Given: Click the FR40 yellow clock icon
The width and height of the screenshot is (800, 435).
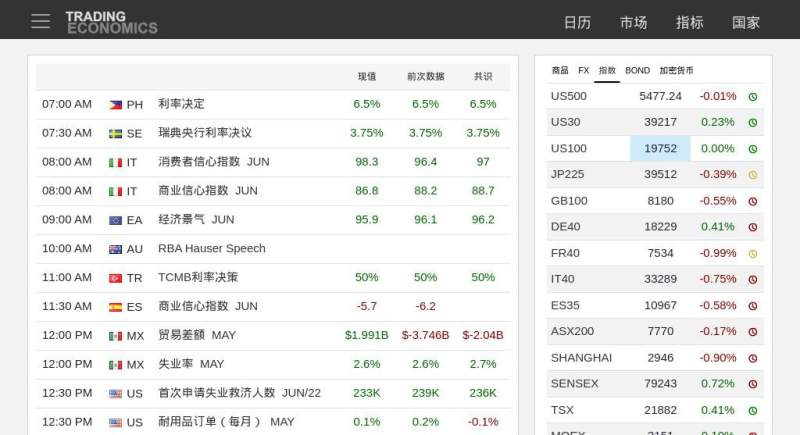Looking at the screenshot, I should click(753, 253).
